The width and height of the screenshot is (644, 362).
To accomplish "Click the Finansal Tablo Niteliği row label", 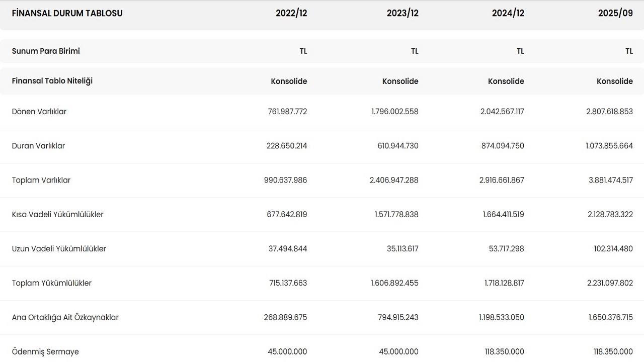I will (x=52, y=81).
